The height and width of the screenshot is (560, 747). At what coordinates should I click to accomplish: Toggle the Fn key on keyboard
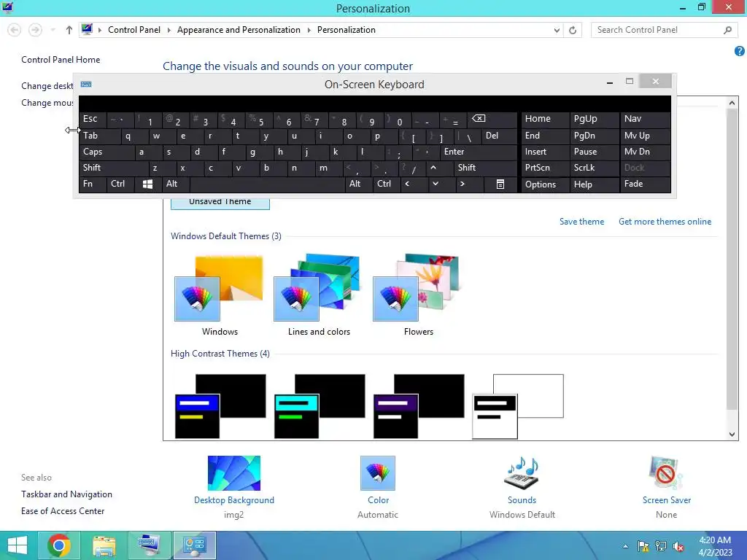(x=93, y=184)
